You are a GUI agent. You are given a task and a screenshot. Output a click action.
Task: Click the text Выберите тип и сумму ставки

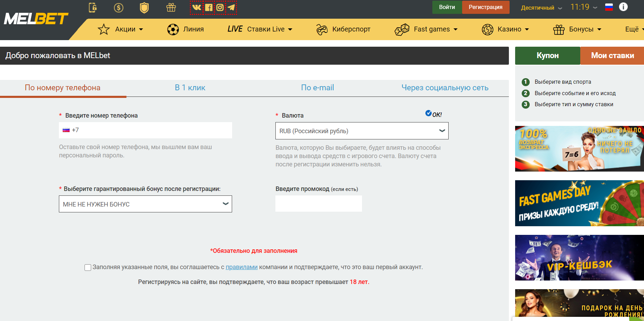click(x=574, y=104)
